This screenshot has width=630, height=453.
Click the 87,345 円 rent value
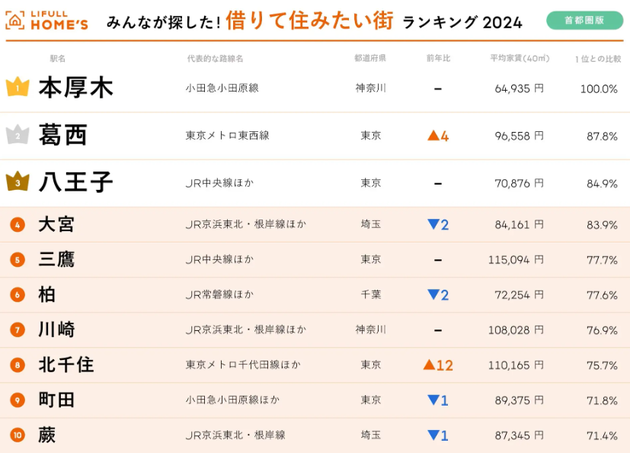pos(519,435)
